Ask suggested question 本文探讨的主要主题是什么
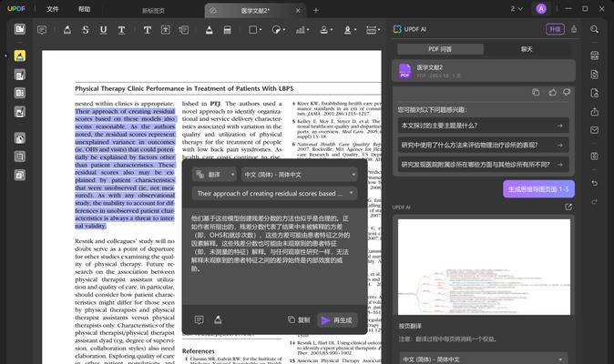 483,126
